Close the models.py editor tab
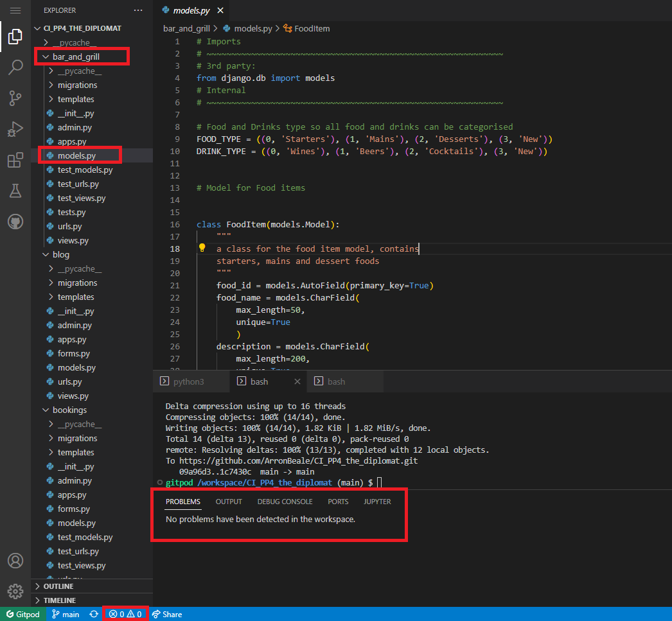This screenshot has width=672, height=621. (220, 10)
